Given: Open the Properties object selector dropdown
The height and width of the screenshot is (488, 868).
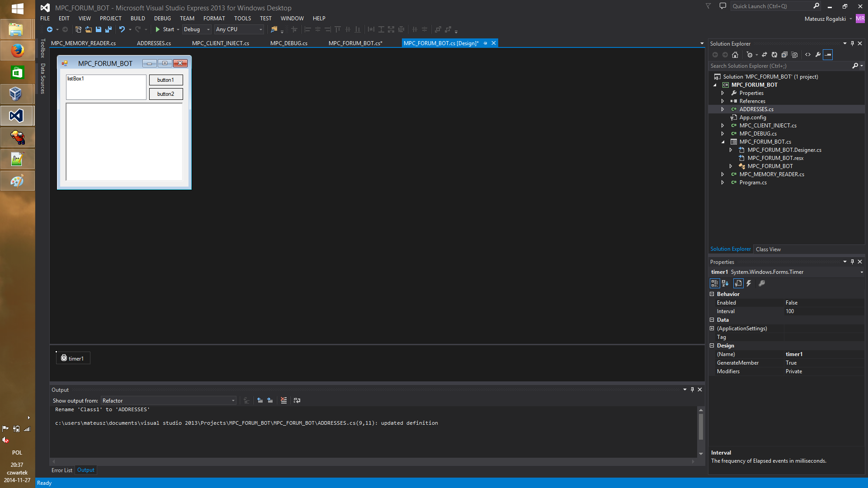Looking at the screenshot, I should [x=787, y=272].
